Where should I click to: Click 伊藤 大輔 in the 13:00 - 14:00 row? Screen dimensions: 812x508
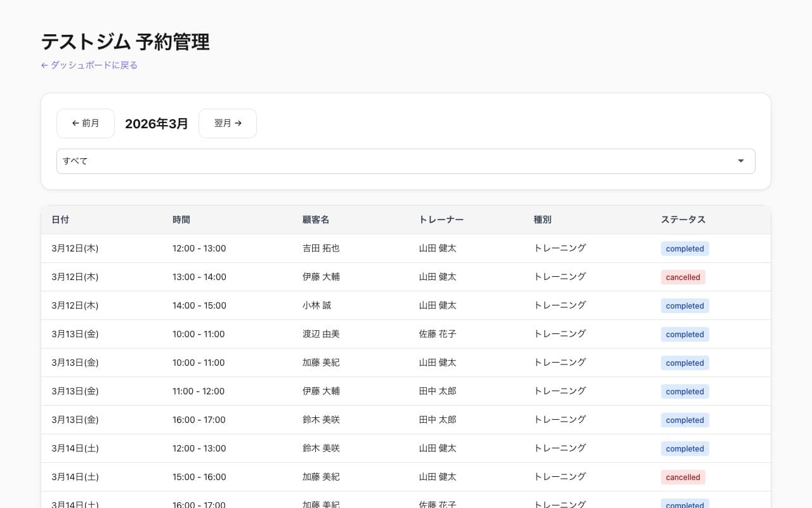(x=321, y=277)
